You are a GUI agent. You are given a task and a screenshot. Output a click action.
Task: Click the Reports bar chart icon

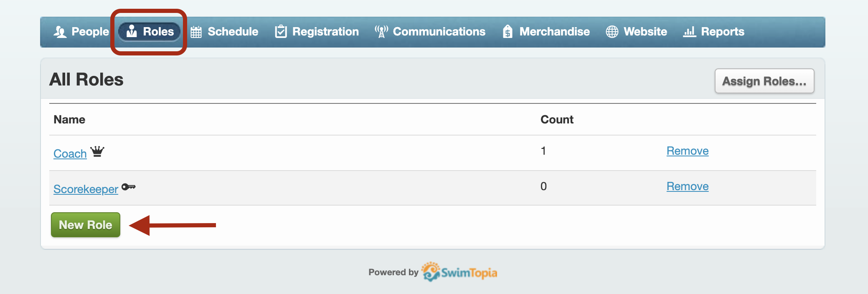[689, 32]
